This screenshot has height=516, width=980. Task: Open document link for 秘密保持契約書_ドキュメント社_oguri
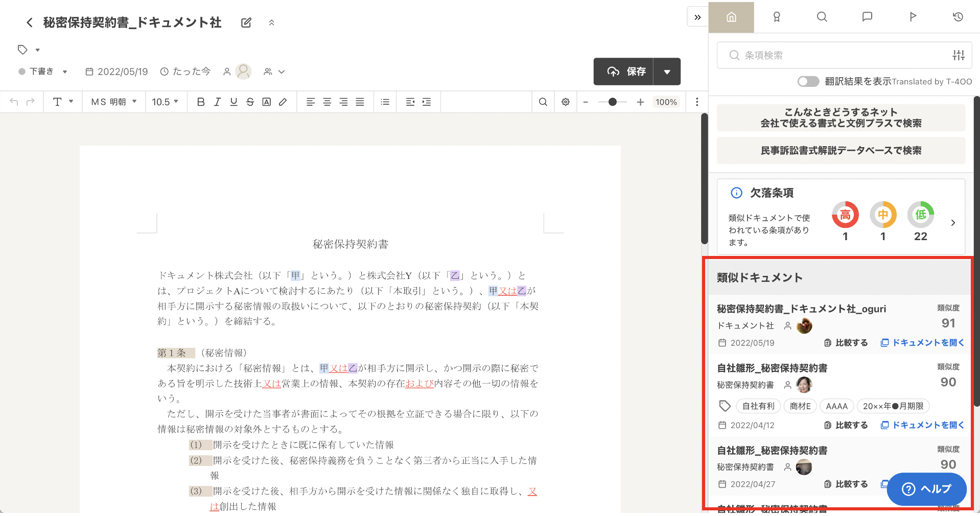(922, 343)
